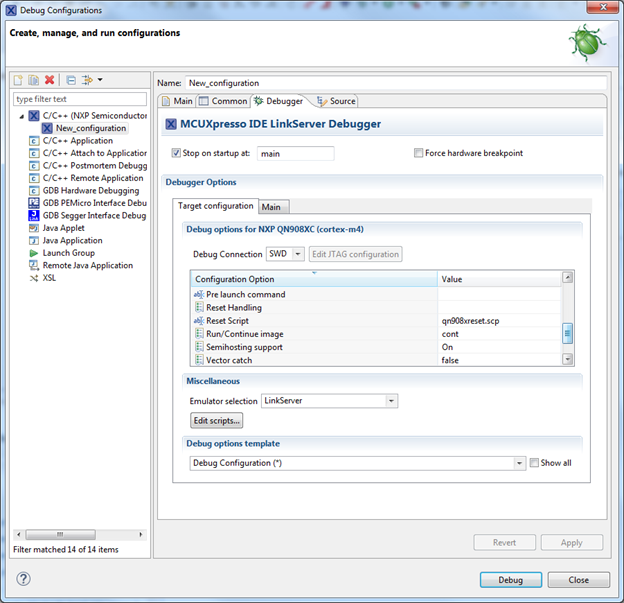The image size is (624, 603).
Task: Toggle Stop on startup at checkbox
Action: [x=176, y=153]
